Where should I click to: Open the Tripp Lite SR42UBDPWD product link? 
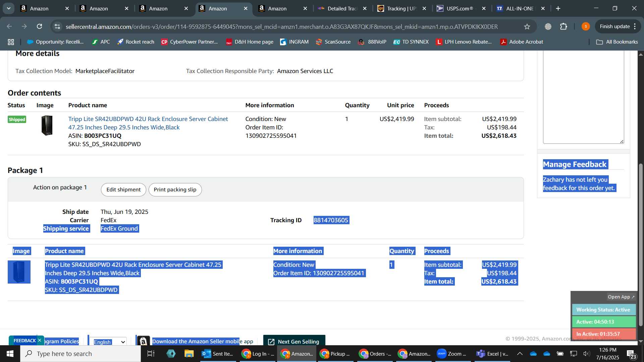pyautogui.click(x=148, y=123)
